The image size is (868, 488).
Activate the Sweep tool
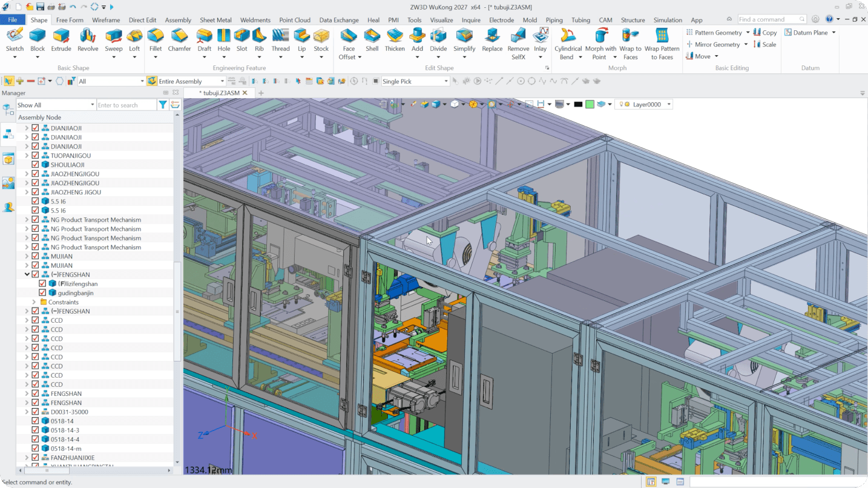[114, 40]
